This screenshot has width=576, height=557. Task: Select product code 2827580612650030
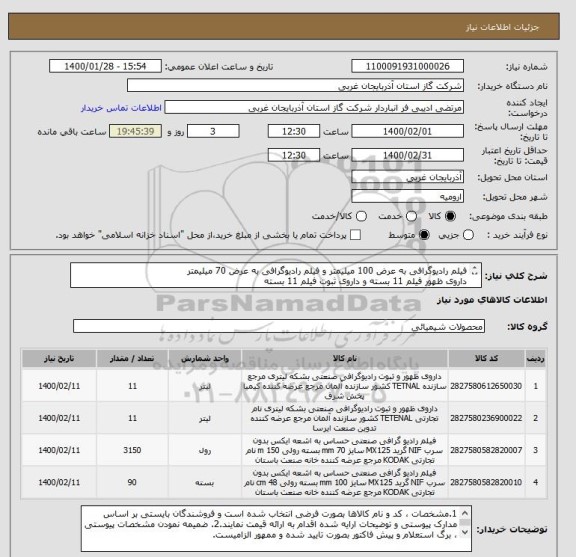click(486, 386)
